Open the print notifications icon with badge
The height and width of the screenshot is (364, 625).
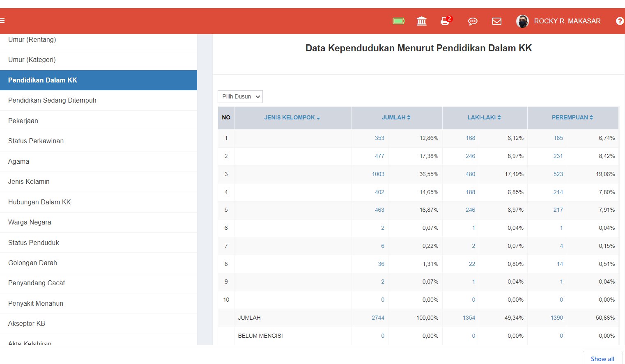pos(446,21)
